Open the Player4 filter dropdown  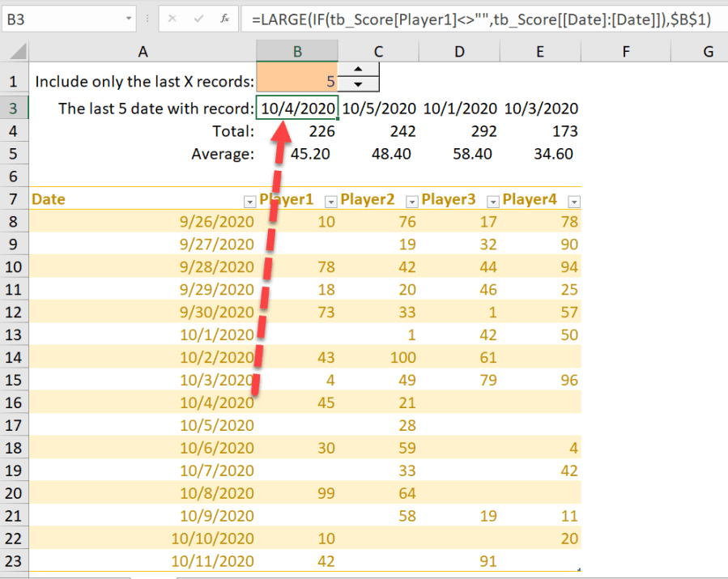point(573,202)
